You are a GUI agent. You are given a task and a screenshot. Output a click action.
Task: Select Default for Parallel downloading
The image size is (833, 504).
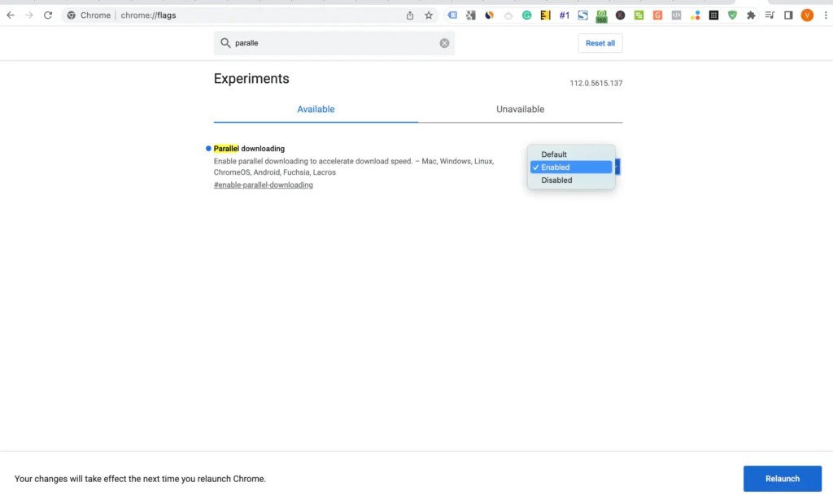[554, 154]
